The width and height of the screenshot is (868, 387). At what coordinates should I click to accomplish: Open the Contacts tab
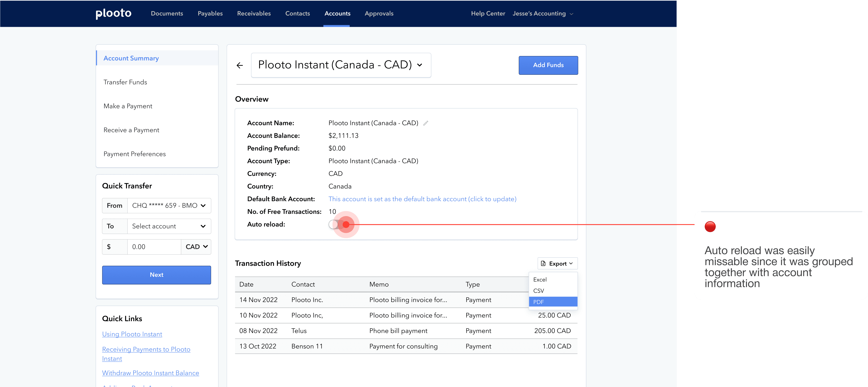pos(298,14)
